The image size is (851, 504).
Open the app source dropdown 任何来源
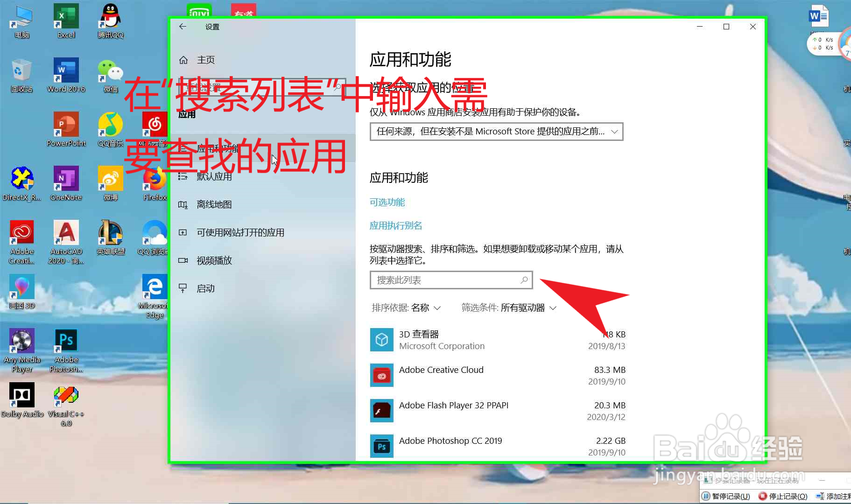497,132
